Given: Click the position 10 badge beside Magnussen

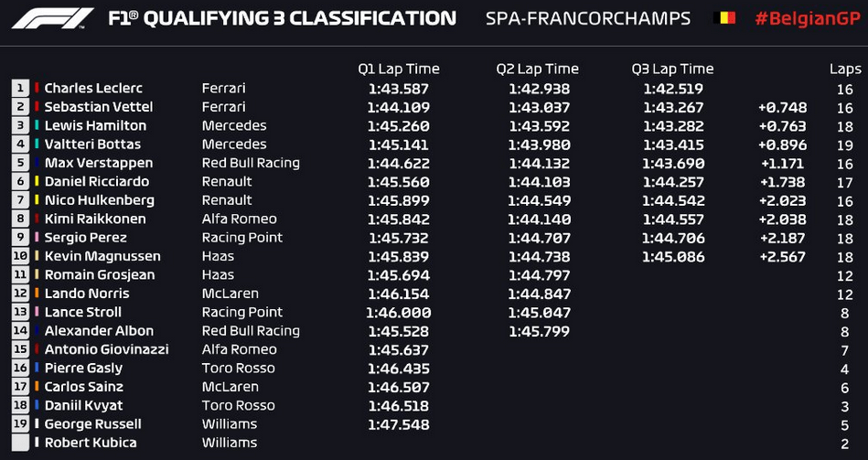Looking at the screenshot, I should tap(20, 256).
